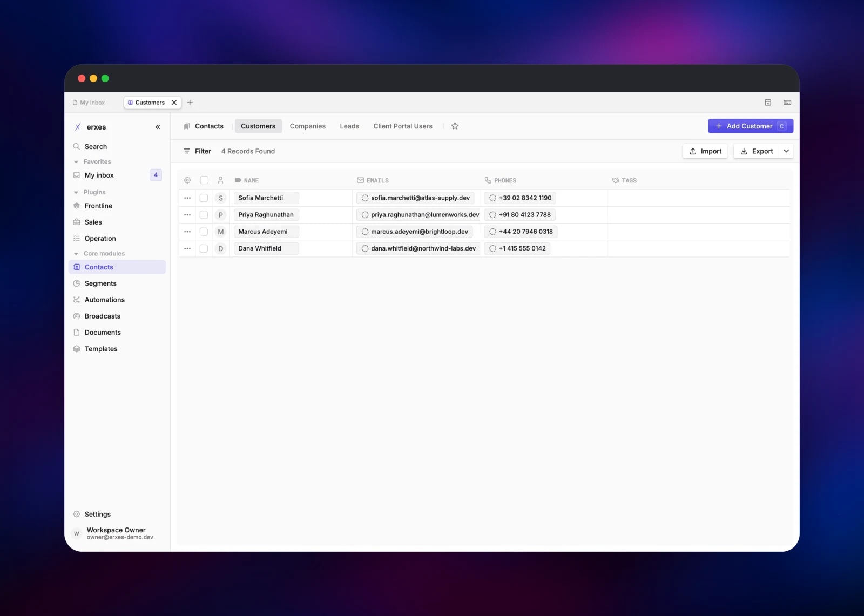Click the erxes logo icon
Image resolution: width=864 pixels, height=616 pixels.
click(78, 127)
